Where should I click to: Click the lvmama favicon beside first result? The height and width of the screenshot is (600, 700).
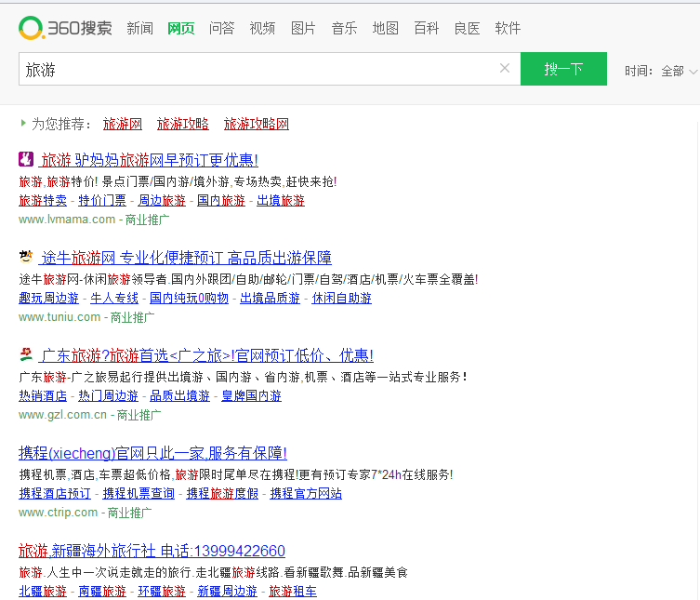[26, 159]
